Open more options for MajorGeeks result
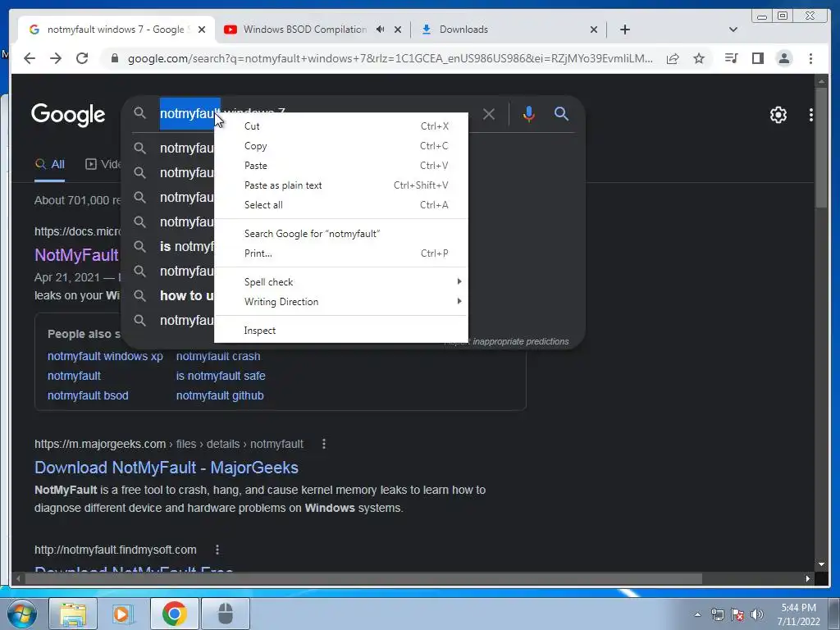The width and height of the screenshot is (840, 630). pyautogui.click(x=323, y=444)
